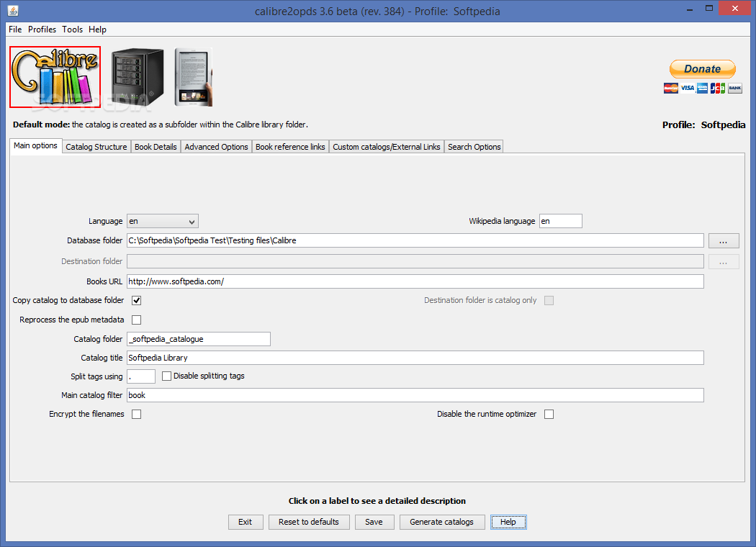This screenshot has height=547, width=756.
Task: Click the Copy catalog to database folder label
Action: pos(68,300)
